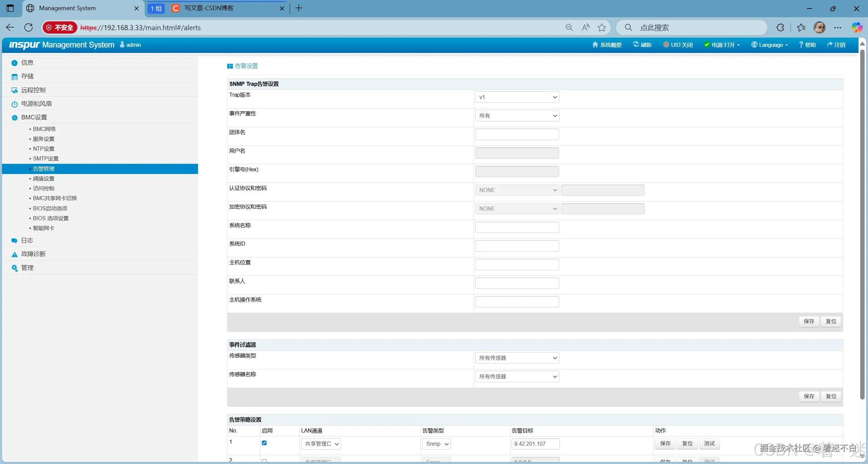
Task: Save the SNMP Trap alert settings
Action: tap(809, 321)
